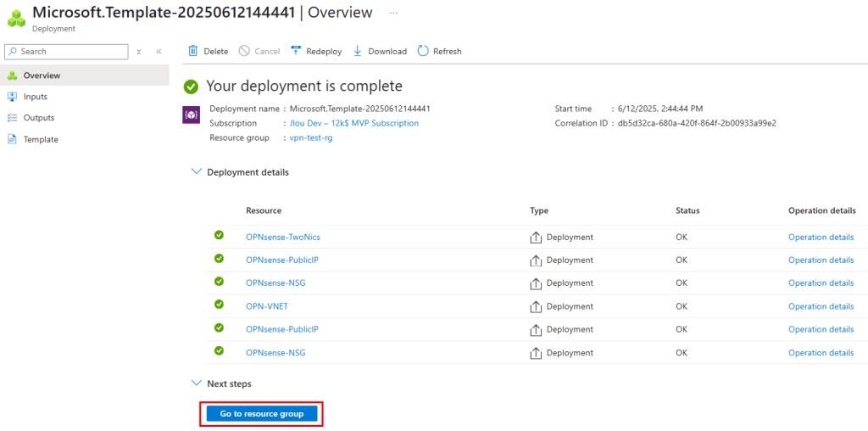Click the purple deployment template icon

click(191, 115)
